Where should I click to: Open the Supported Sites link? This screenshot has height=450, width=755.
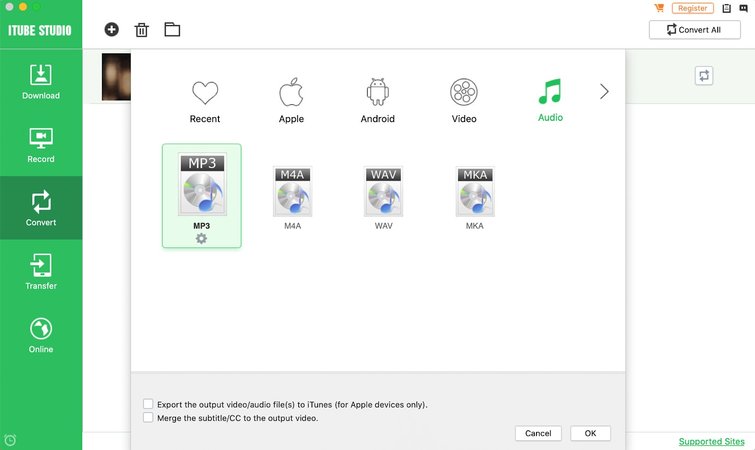click(711, 441)
